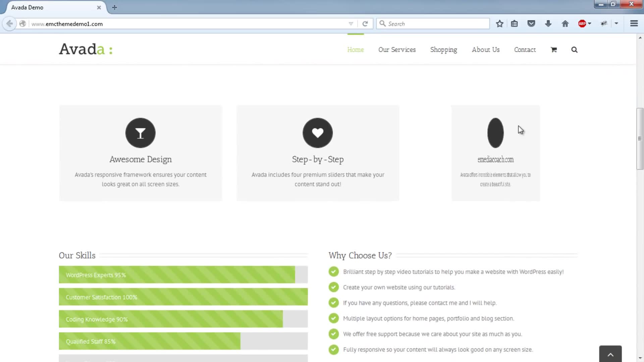Open a new tab with plus button

click(x=114, y=7)
